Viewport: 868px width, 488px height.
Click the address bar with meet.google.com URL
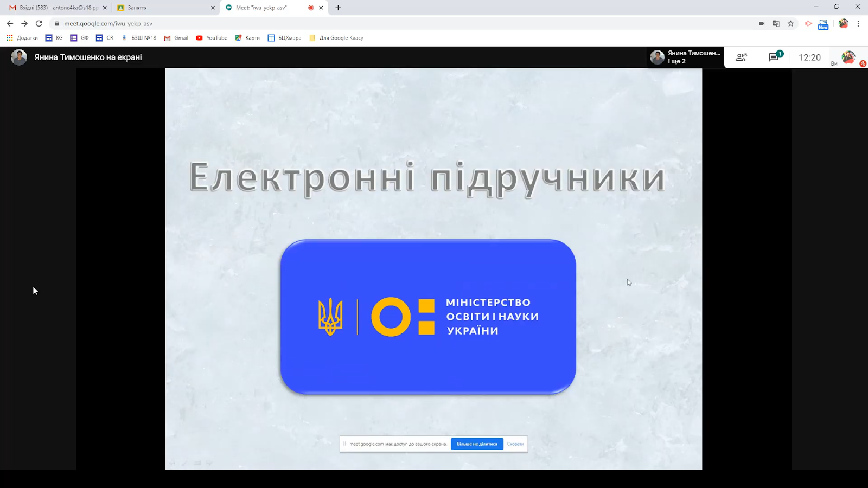click(401, 23)
